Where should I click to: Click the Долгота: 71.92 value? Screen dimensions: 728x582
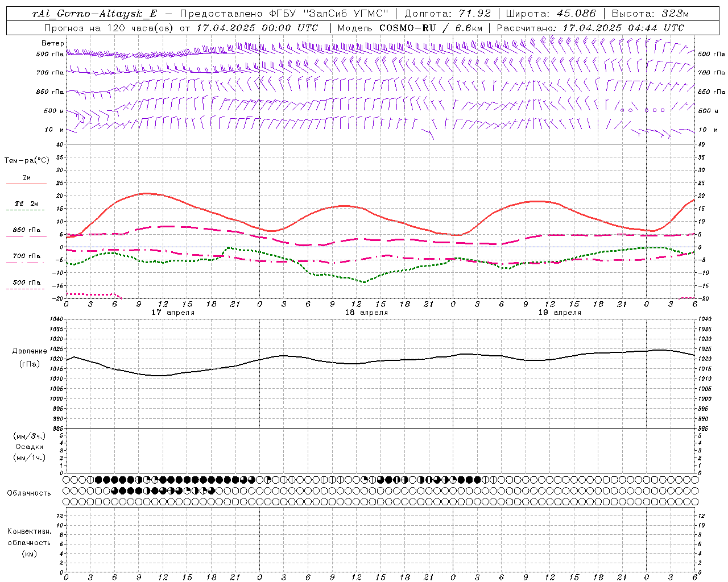pos(447,14)
